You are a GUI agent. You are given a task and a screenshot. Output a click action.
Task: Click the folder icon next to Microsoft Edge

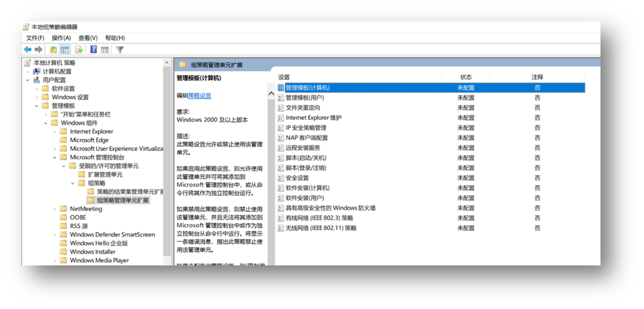[x=63, y=140]
